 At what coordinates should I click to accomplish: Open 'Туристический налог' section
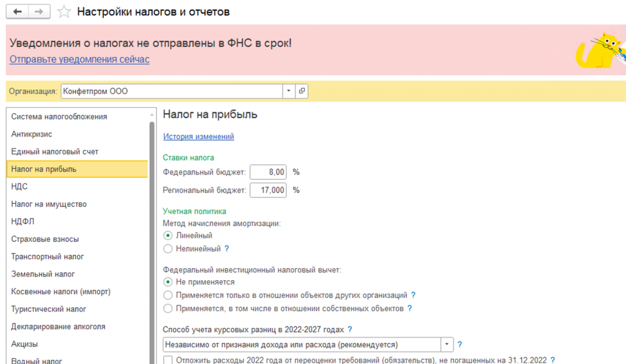tap(77, 309)
